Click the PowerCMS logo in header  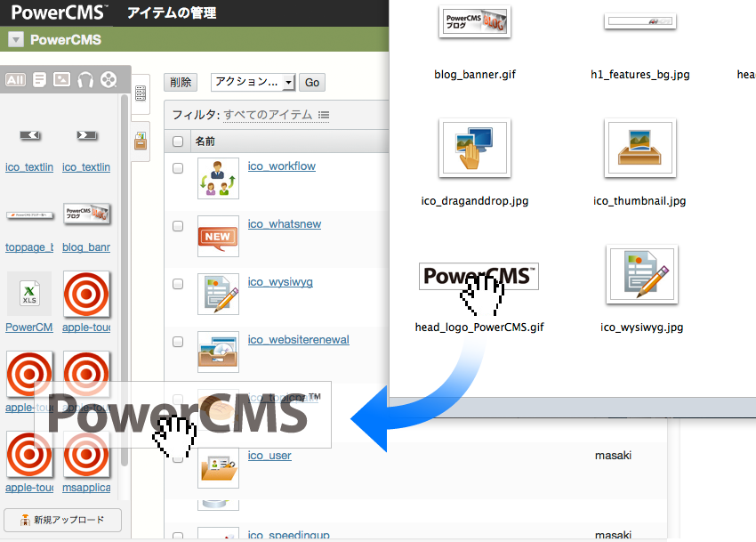[59, 12]
